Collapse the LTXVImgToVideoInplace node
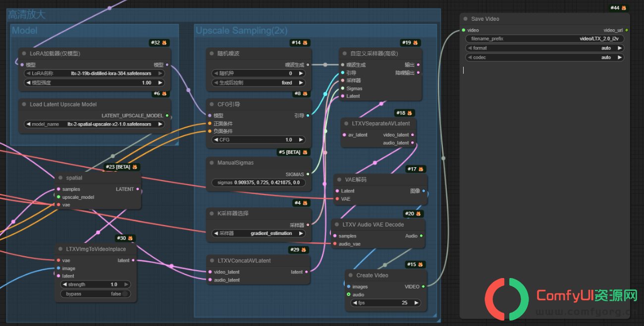Image resolution: width=644 pixels, height=326 pixels. tap(60, 249)
